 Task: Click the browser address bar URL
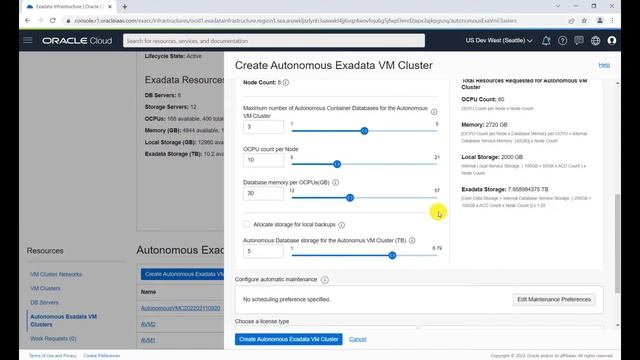coord(295,20)
